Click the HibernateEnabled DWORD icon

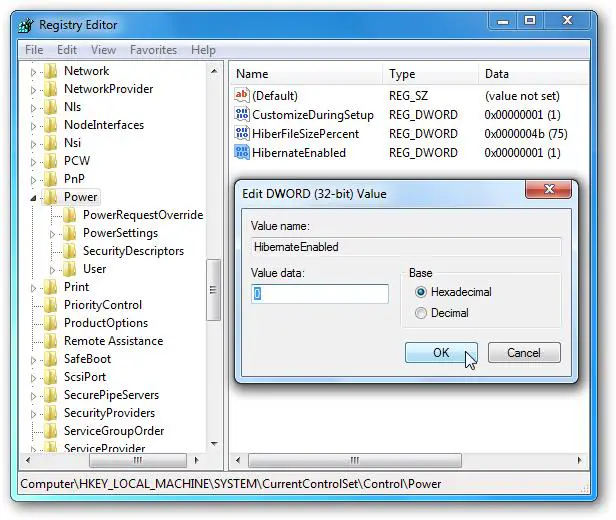pos(242,152)
